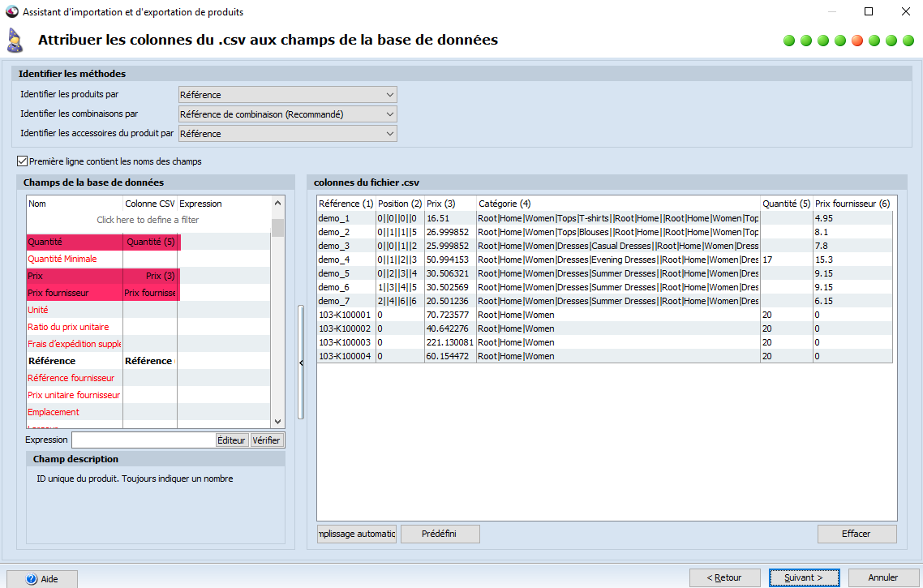Click inside the Expression input field
The height and width of the screenshot is (588, 923).
click(x=143, y=440)
